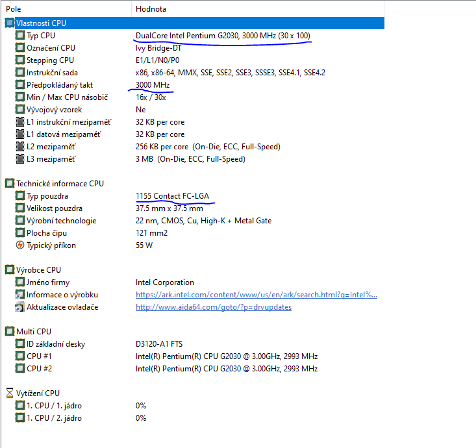Select the L1 datová mezipaměť label
476x448 pixels.
point(64,134)
